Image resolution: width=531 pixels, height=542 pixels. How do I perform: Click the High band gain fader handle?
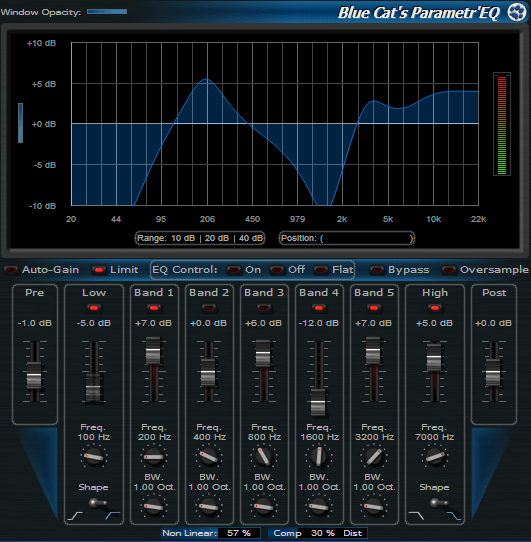coord(434,357)
